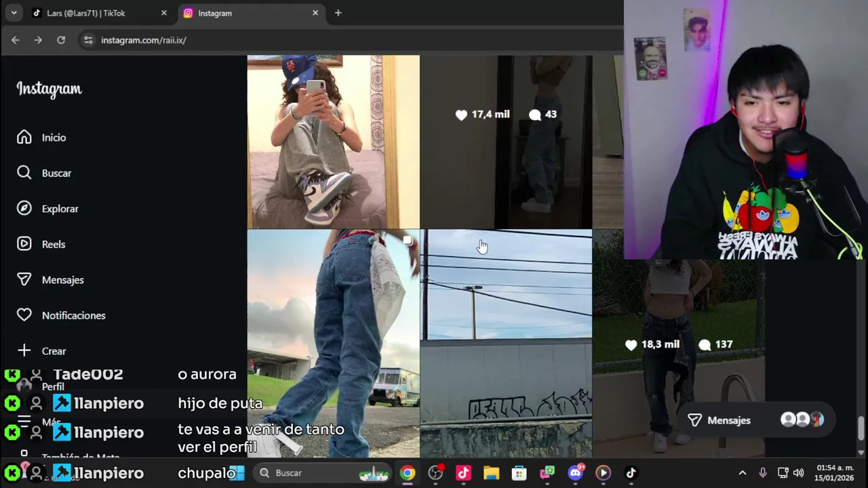Image resolution: width=868 pixels, height=488 pixels.
Task: Open Microsoft Store from the taskbar
Action: pyautogui.click(x=519, y=473)
